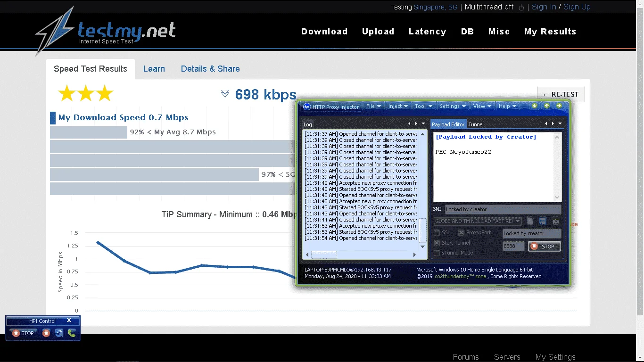644x362 pixels.
Task: Open the Learn tab
Action: point(154,69)
